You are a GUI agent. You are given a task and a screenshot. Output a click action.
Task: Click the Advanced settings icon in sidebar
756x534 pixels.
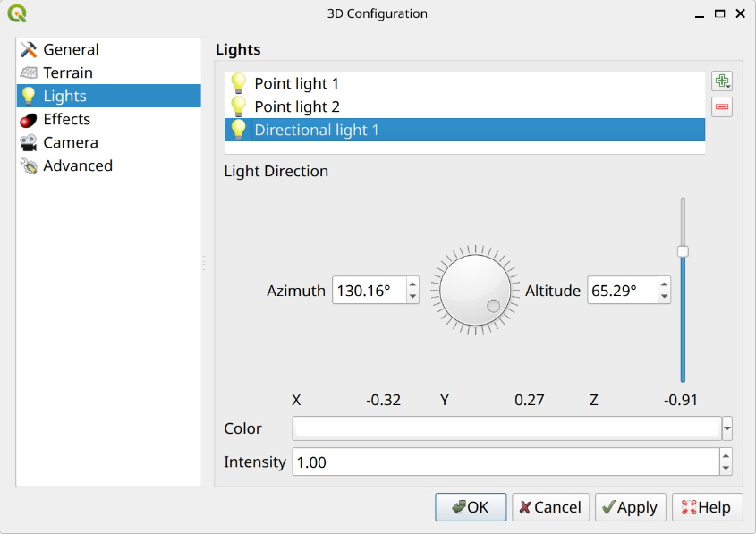pos(29,165)
